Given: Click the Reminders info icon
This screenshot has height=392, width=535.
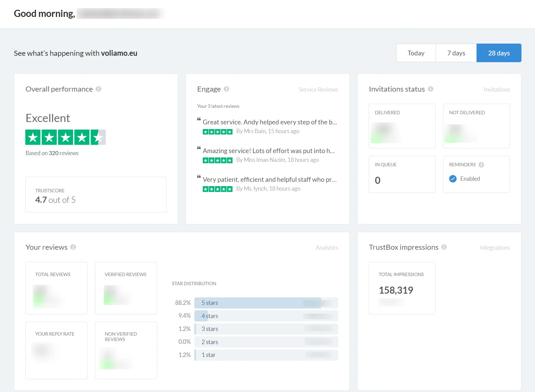Looking at the screenshot, I should (481, 165).
